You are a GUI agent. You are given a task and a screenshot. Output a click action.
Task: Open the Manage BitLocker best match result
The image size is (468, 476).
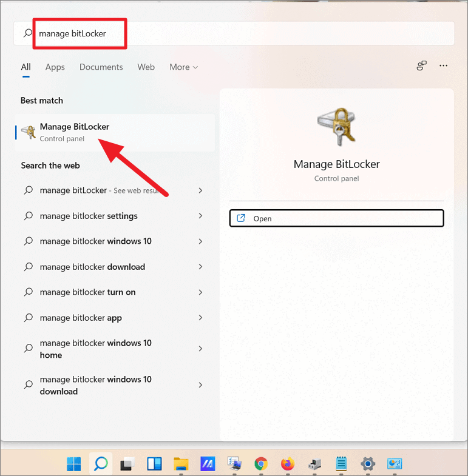(x=115, y=133)
